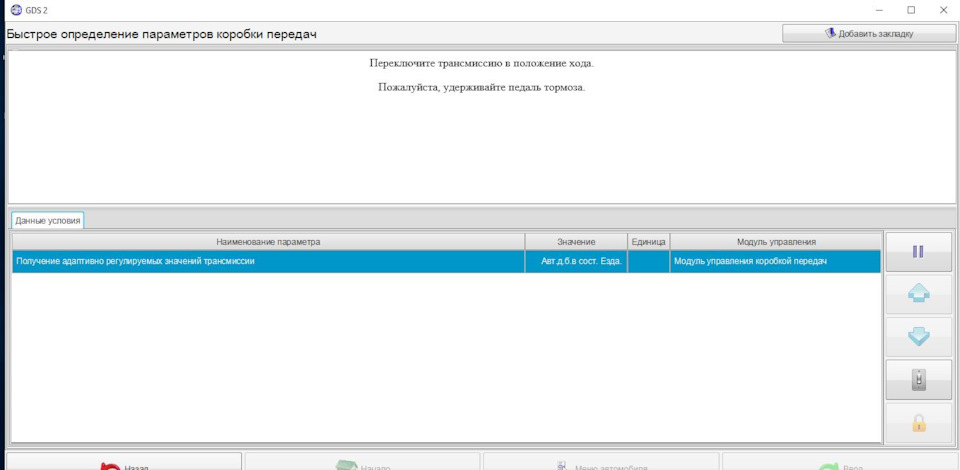The image size is (960, 470).
Task: Close the GDS 2 window
Action: (943, 10)
